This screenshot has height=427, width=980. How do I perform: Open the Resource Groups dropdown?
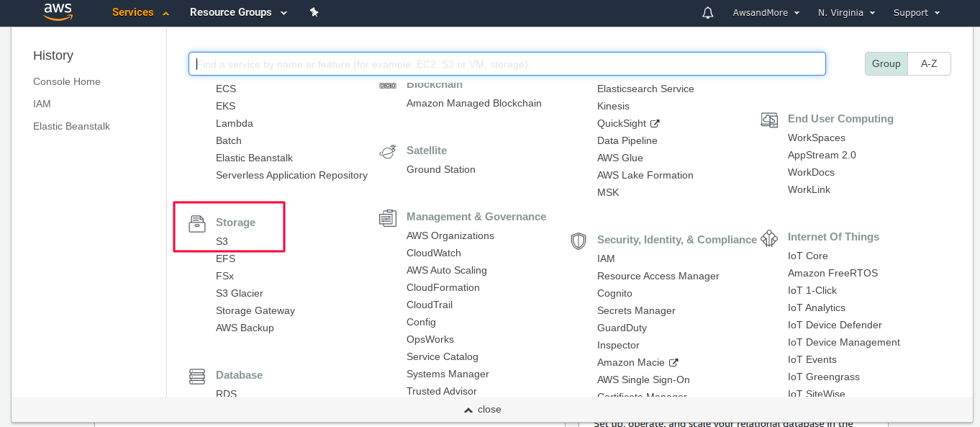pyautogui.click(x=238, y=12)
